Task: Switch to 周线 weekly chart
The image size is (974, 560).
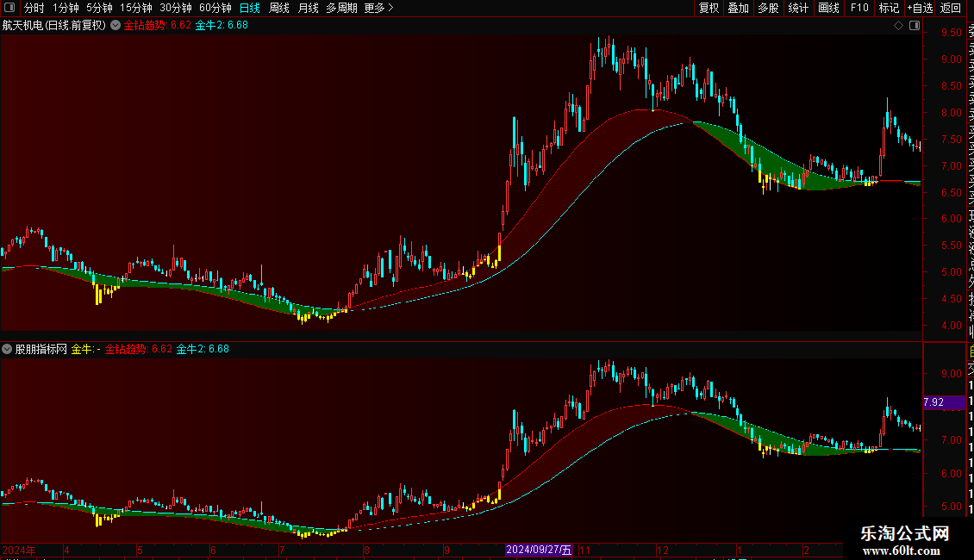Action: (279, 8)
